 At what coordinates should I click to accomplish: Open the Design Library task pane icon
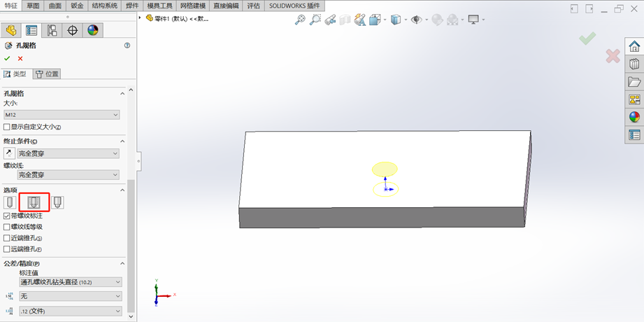tap(634, 64)
